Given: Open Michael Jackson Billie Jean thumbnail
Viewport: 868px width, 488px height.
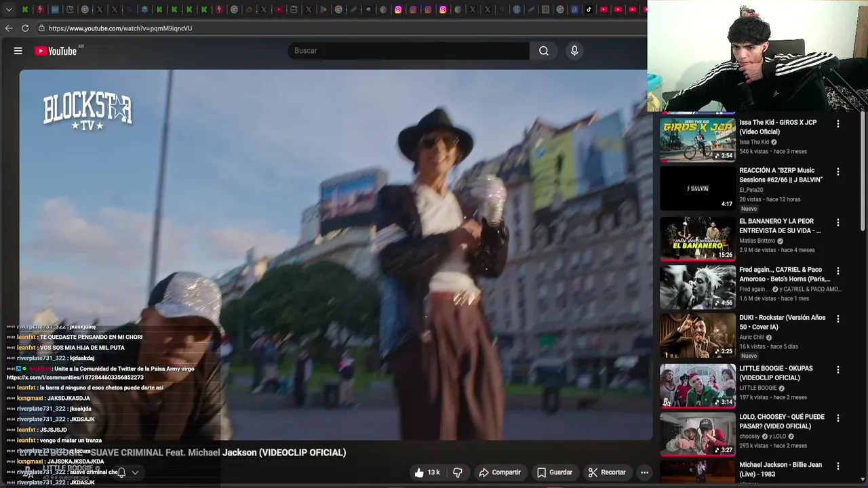Looking at the screenshot, I should (698, 472).
